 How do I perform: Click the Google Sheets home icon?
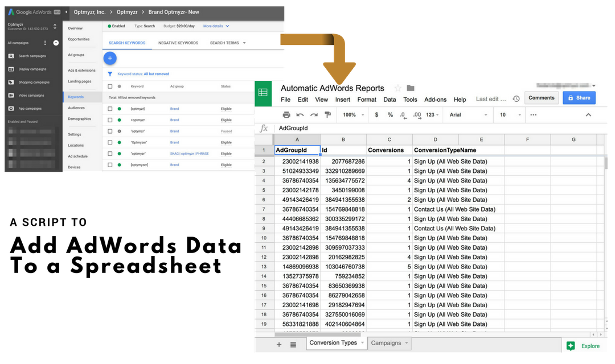pyautogui.click(x=263, y=93)
